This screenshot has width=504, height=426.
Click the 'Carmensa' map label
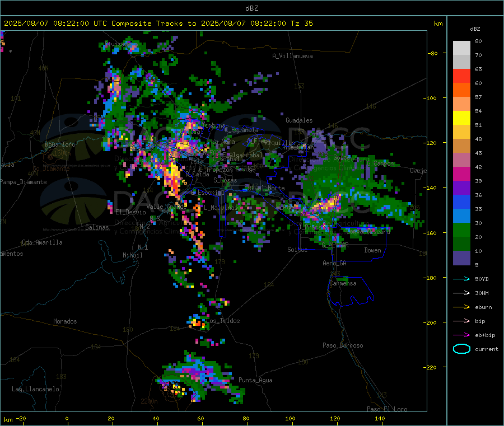(x=343, y=284)
